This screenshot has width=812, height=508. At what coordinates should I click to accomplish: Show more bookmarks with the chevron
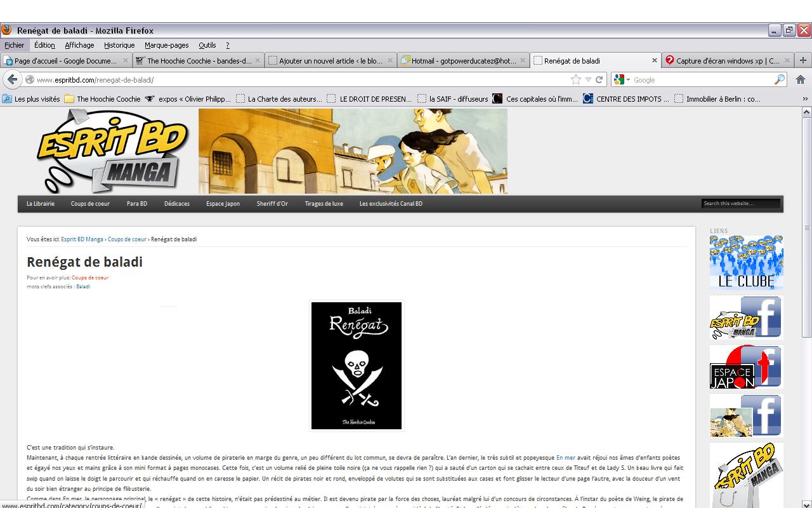pos(805,98)
